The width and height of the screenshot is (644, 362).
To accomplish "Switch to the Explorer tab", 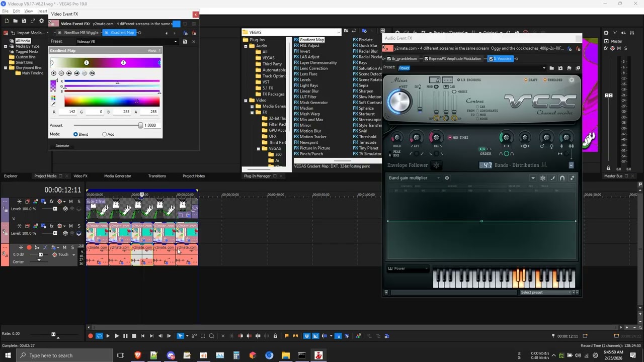I will (x=11, y=176).
